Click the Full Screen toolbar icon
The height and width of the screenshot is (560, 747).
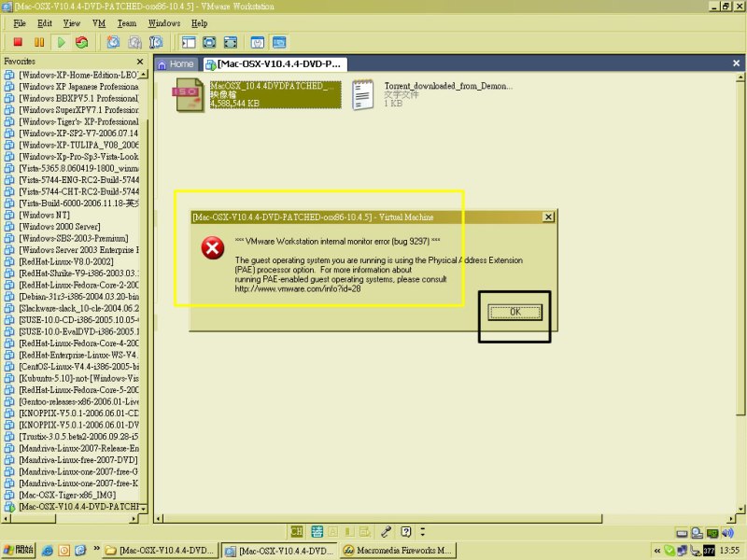click(209, 42)
